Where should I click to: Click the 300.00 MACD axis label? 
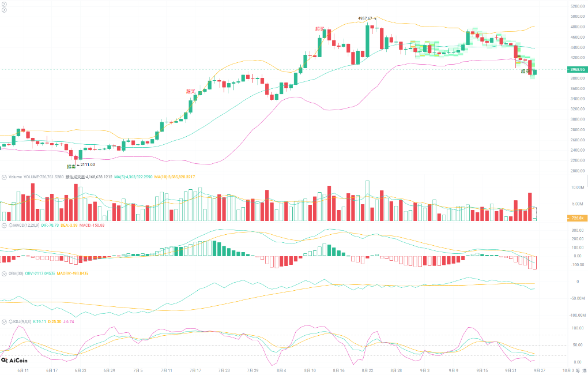pyautogui.click(x=578, y=230)
